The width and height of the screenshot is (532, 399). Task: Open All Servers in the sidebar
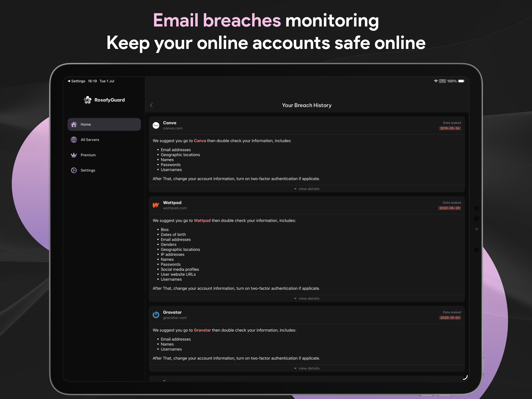(x=104, y=140)
